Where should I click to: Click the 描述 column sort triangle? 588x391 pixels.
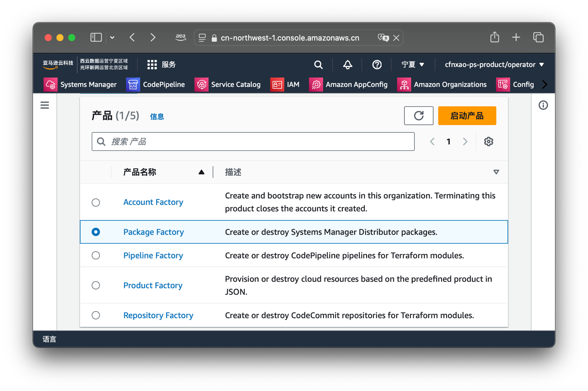496,172
